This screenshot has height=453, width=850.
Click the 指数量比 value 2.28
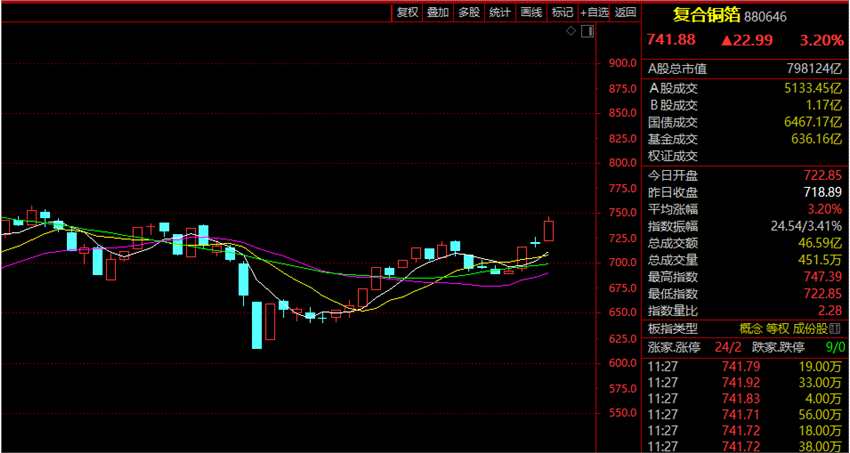coord(832,312)
